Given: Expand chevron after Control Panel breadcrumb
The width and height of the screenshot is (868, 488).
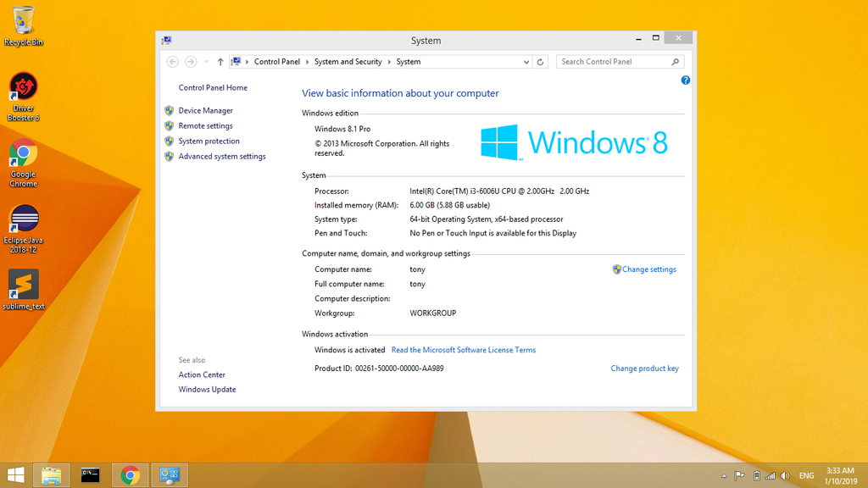Looking at the screenshot, I should 308,62.
